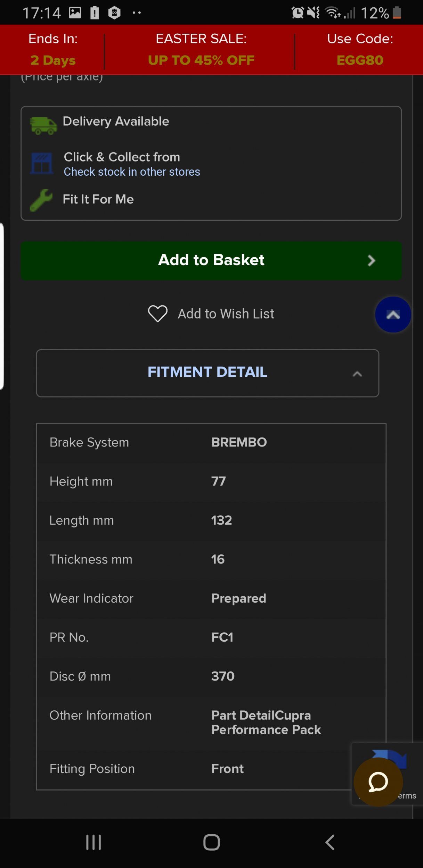This screenshot has height=868, width=423.
Task: Tap the Android back navigation arrow
Action: 330,842
